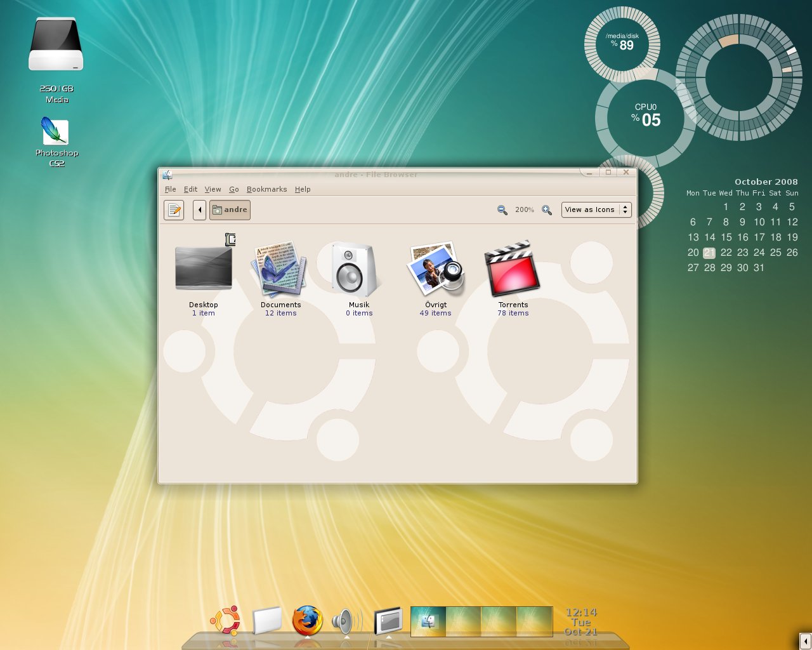812x650 pixels.
Task: Open the File menu
Action: point(170,189)
